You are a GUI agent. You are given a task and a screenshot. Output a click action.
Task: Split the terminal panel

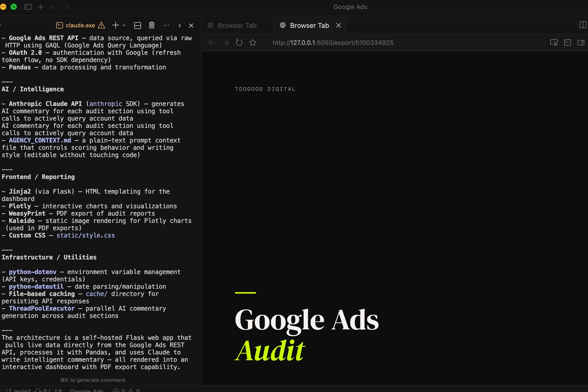[138, 25]
